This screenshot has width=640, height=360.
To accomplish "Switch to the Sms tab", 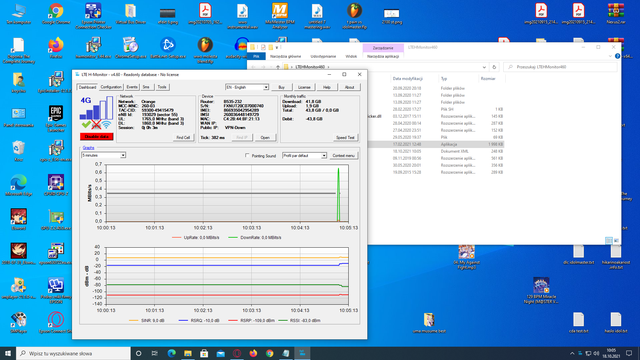I will [x=146, y=87].
